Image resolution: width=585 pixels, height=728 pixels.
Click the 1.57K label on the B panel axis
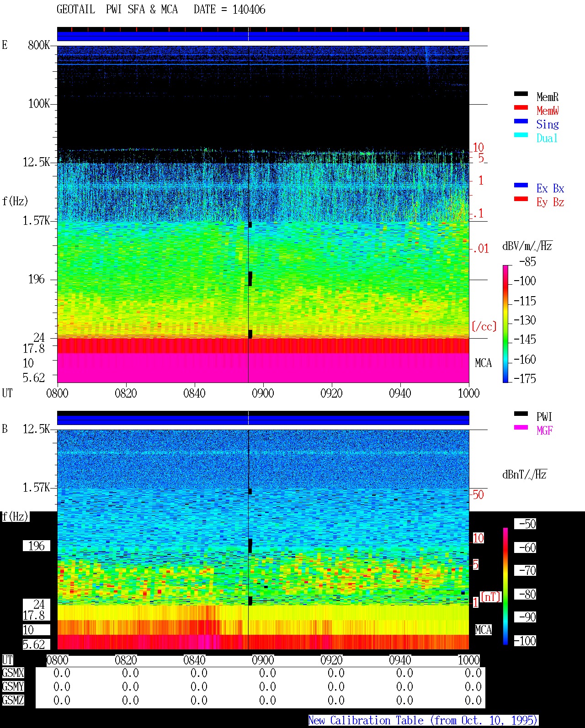coord(36,488)
